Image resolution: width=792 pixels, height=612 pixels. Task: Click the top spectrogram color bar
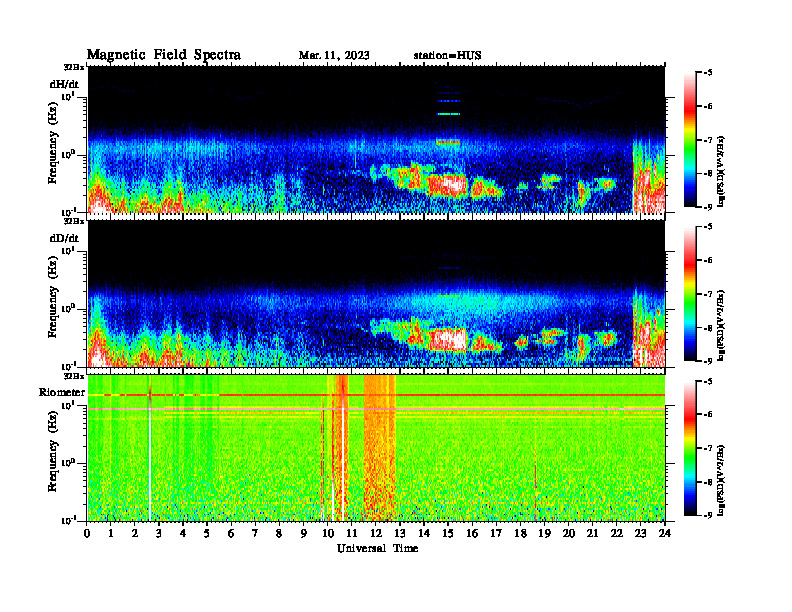point(690,140)
